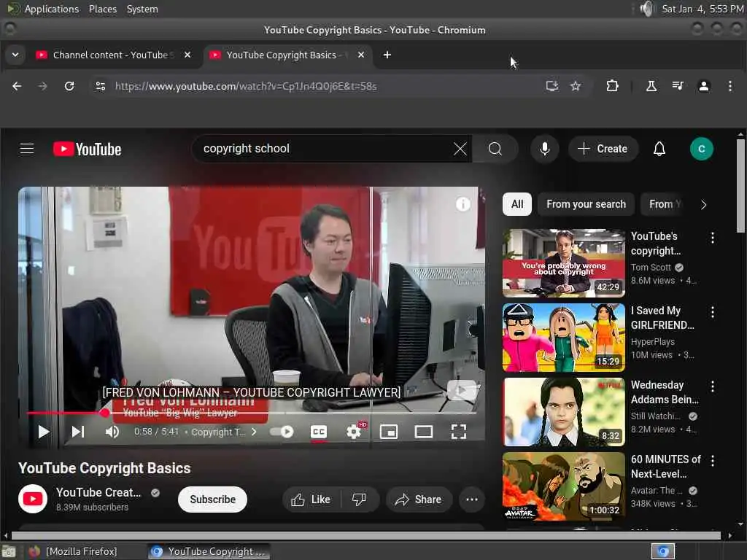747x560 pixels.
Task: Open options for I Saved My GIRLFRIEND
Action: (x=712, y=312)
